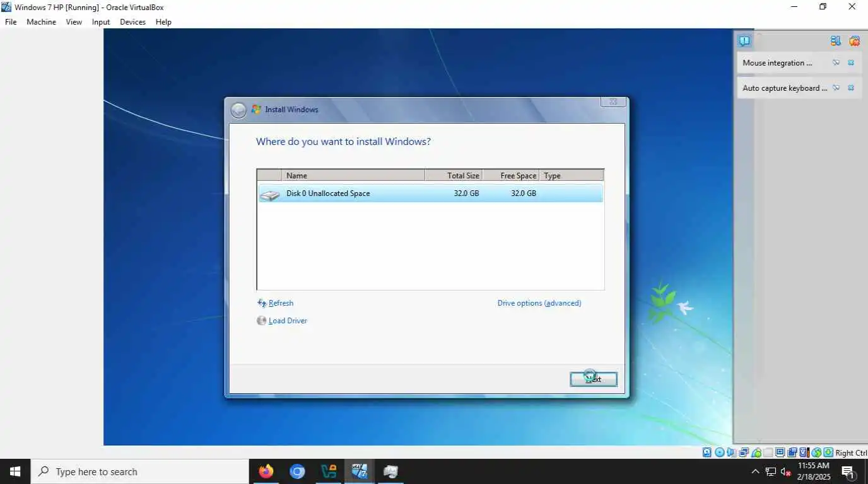Click the keyboard capture status icon

[x=828, y=452]
